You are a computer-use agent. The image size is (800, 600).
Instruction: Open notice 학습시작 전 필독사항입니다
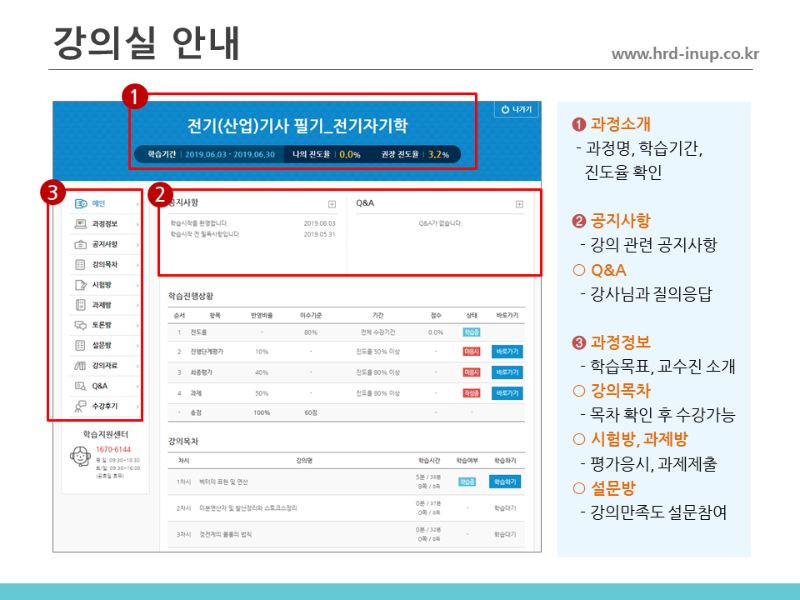(x=205, y=234)
